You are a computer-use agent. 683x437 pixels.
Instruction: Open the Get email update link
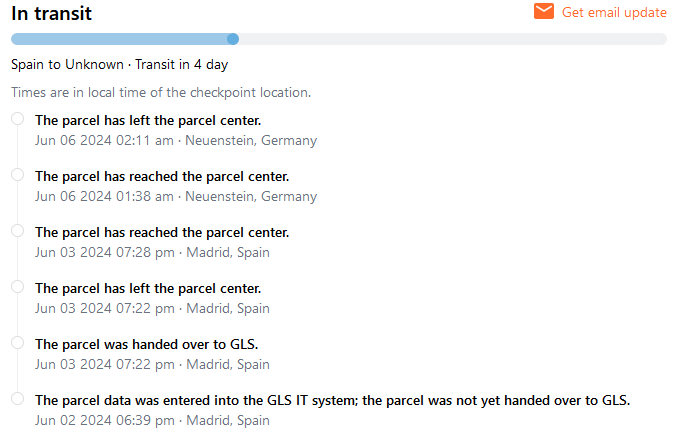(x=614, y=12)
